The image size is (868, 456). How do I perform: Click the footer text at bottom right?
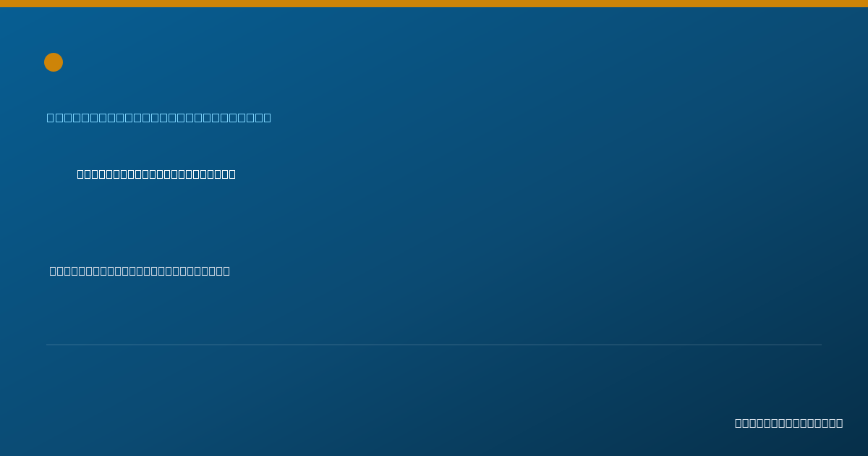click(x=789, y=423)
